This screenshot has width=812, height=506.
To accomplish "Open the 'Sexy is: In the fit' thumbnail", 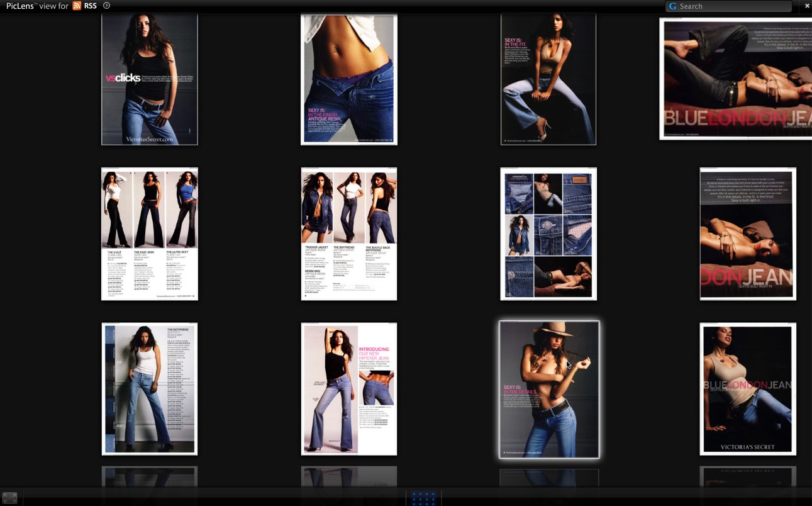I will pos(548,79).
